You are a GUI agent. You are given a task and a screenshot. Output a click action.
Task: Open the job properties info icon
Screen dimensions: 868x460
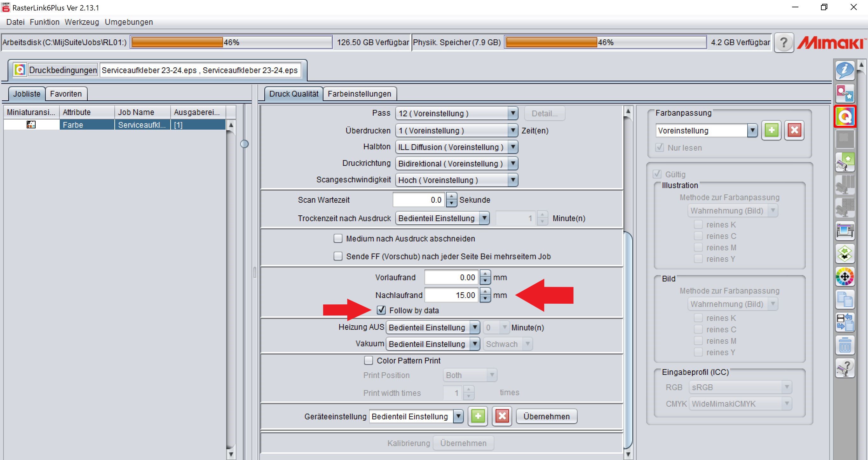click(845, 70)
